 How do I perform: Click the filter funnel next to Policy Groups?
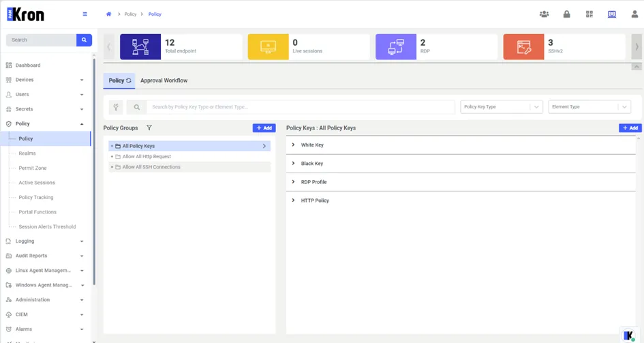point(149,128)
